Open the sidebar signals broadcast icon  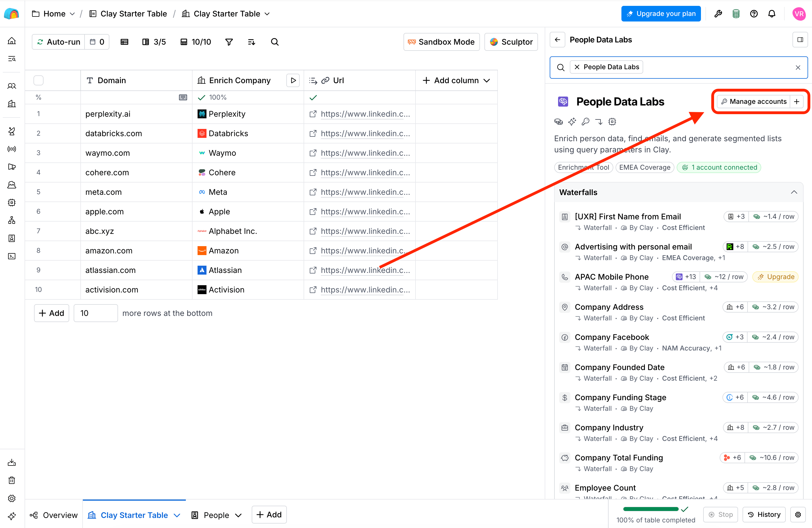(x=12, y=149)
